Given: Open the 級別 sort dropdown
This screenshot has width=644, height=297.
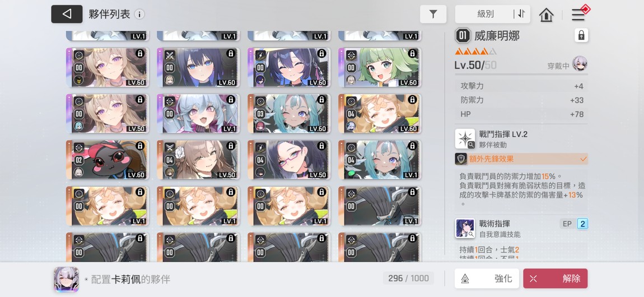Looking at the screenshot, I should click(485, 15).
